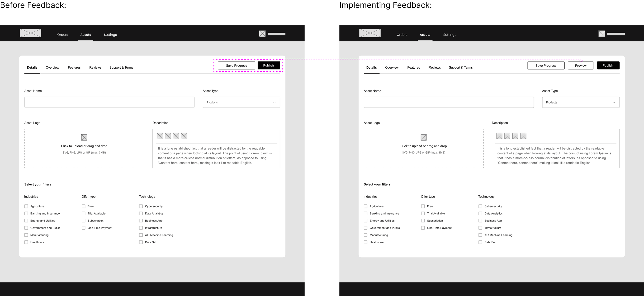Open the Reviews tab in Before Feedback
Image resolution: width=644 pixels, height=296 pixels.
(x=95, y=67)
